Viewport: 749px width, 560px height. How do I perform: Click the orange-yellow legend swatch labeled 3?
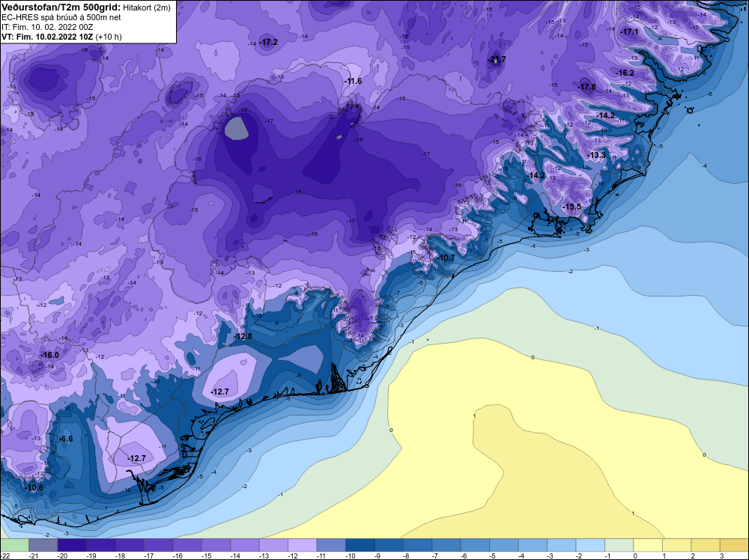pos(734,545)
